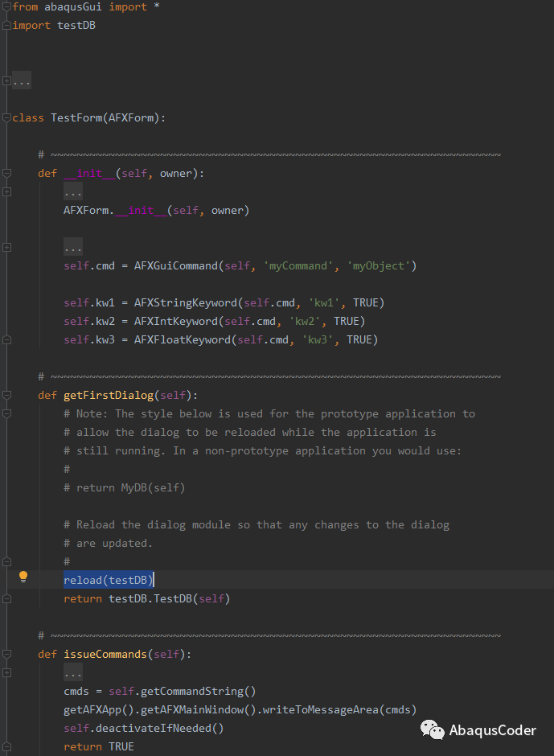This screenshot has width=554, height=756.
Task: Click the string 'kw3'
Action: coord(318,340)
